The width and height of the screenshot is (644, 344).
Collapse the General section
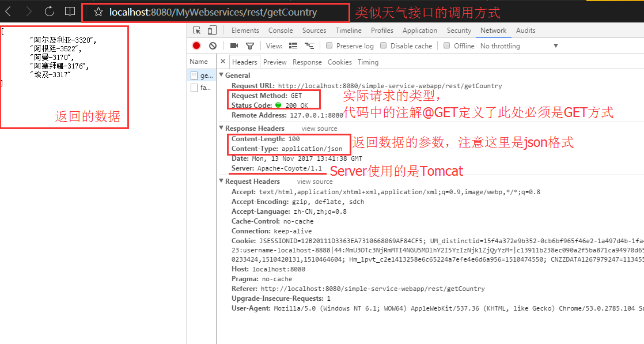[221, 75]
